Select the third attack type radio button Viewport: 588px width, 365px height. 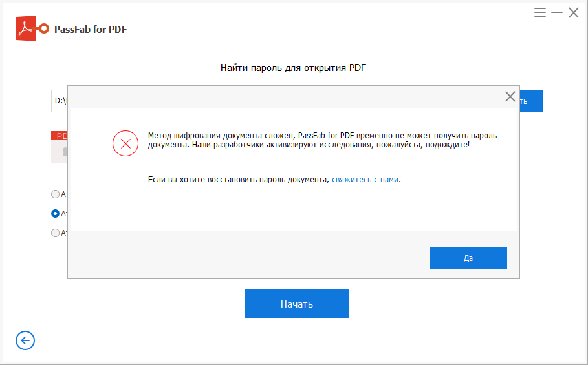[55, 233]
